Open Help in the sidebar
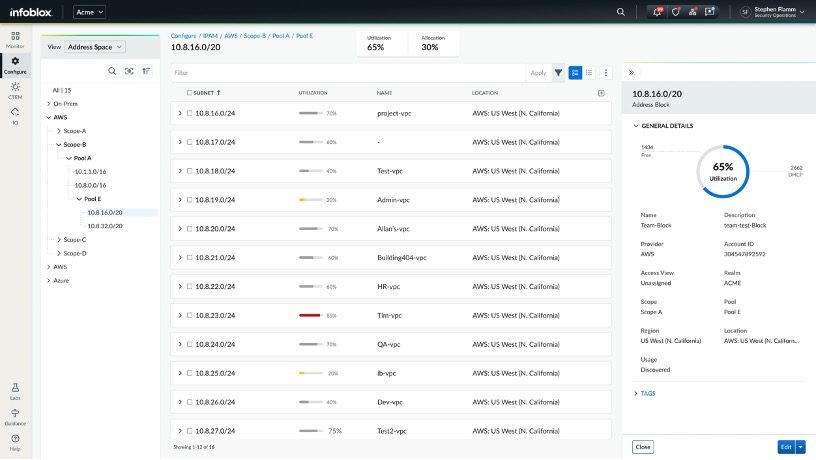816x460 pixels. click(x=15, y=442)
